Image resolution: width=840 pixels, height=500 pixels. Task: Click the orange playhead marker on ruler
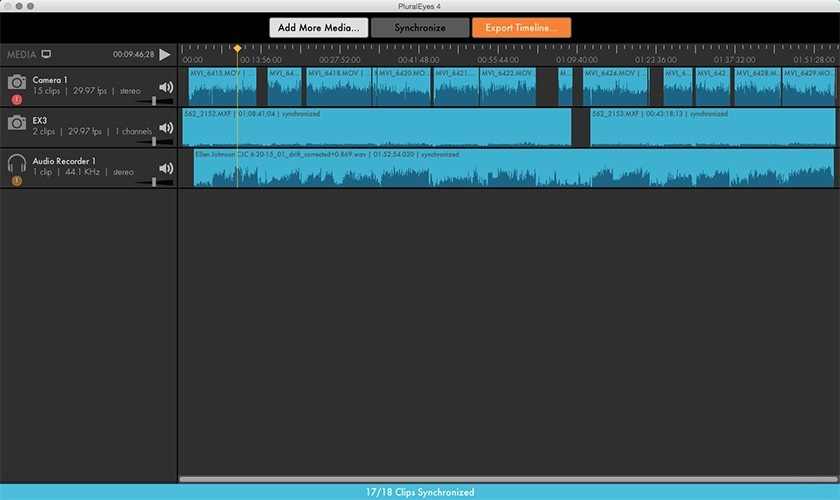click(237, 48)
